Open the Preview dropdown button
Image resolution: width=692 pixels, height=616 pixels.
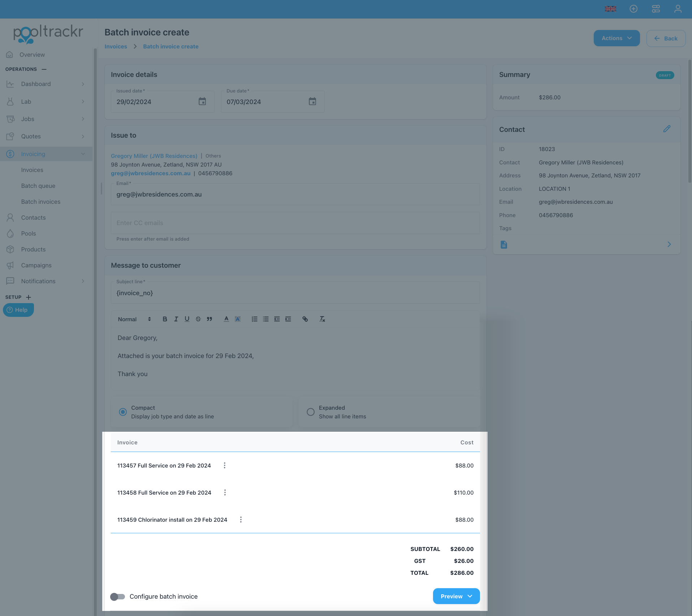tap(456, 596)
